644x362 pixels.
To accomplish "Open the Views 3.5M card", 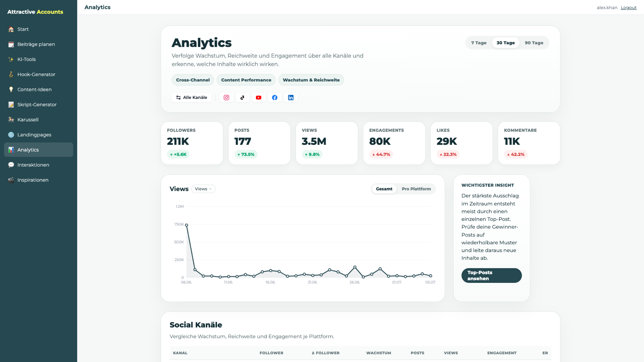I will click(x=327, y=143).
